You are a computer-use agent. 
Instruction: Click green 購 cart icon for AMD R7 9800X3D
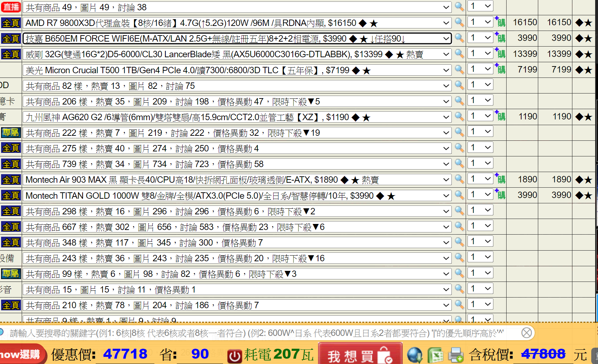pyautogui.click(x=500, y=22)
